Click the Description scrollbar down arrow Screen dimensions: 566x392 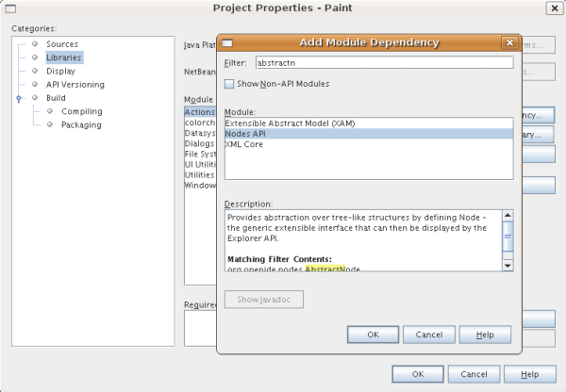pos(508,266)
